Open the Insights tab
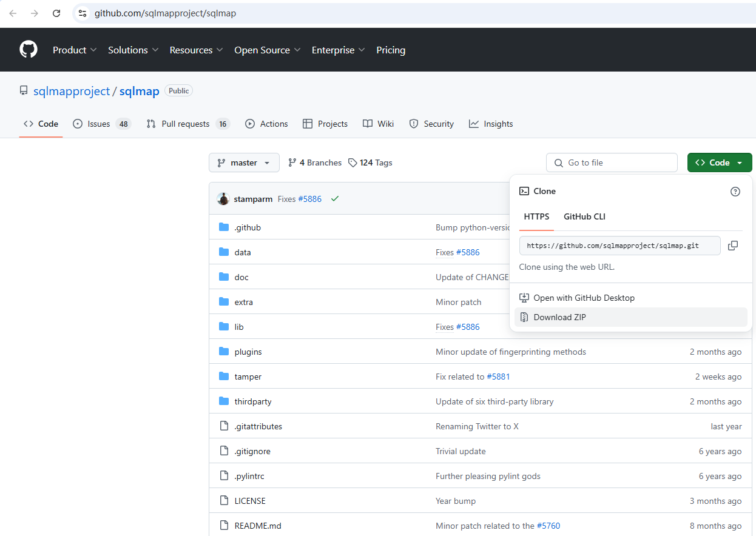756x536 pixels. [x=491, y=124]
